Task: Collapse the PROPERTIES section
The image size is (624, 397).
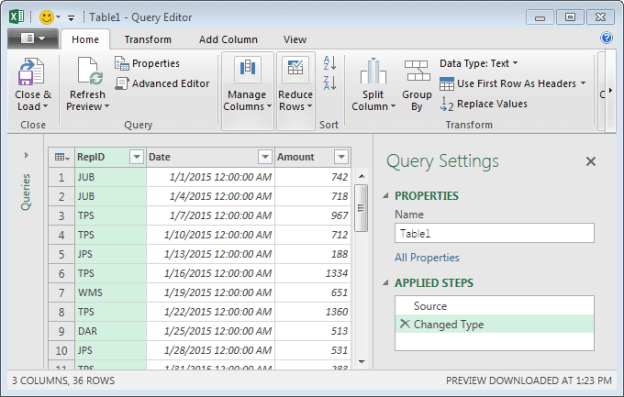Action: [385, 196]
